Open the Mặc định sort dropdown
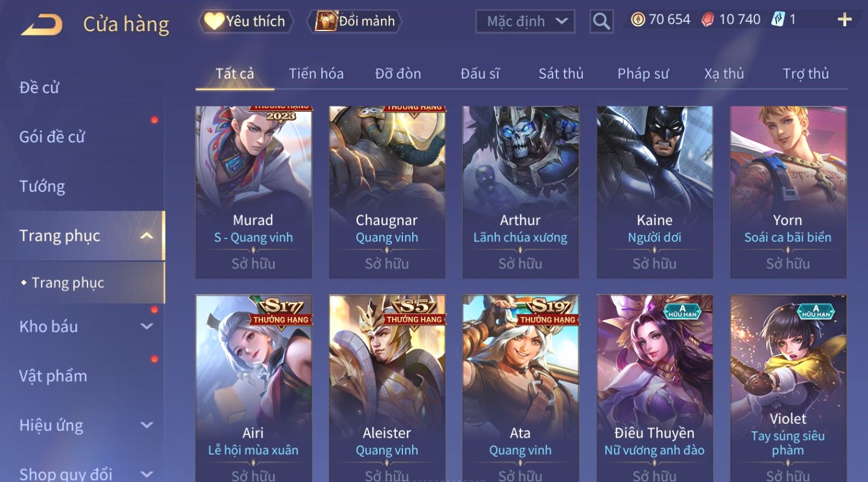 pos(525,22)
